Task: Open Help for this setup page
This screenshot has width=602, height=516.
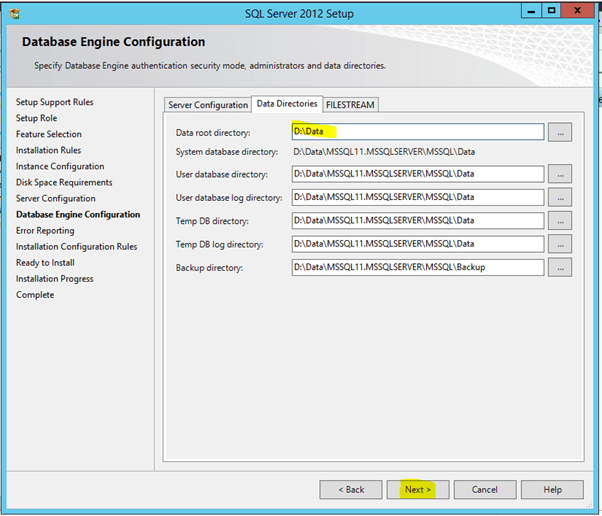Action: tap(552, 490)
